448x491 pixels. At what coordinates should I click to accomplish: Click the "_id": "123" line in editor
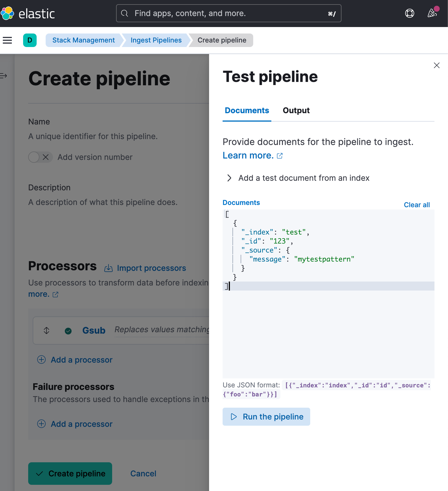[267, 241]
